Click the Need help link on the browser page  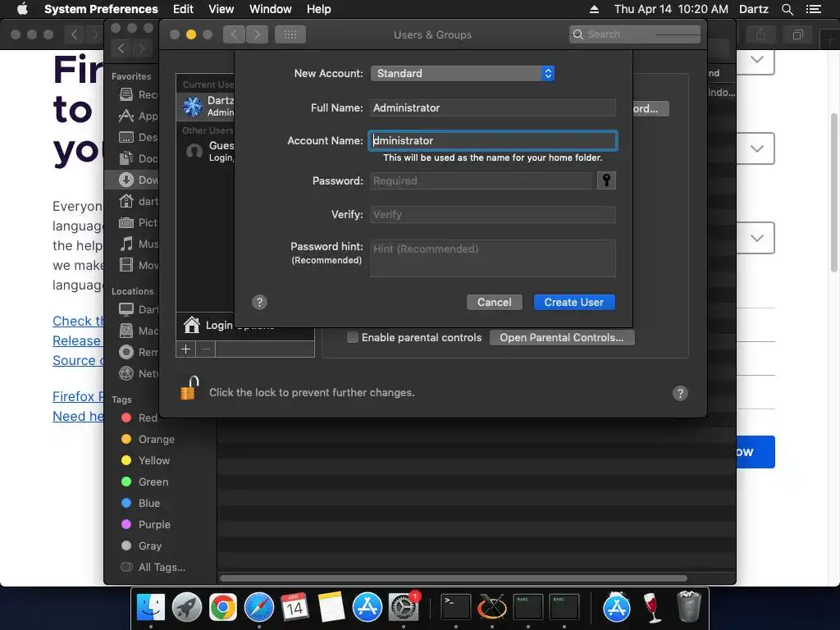(78, 416)
